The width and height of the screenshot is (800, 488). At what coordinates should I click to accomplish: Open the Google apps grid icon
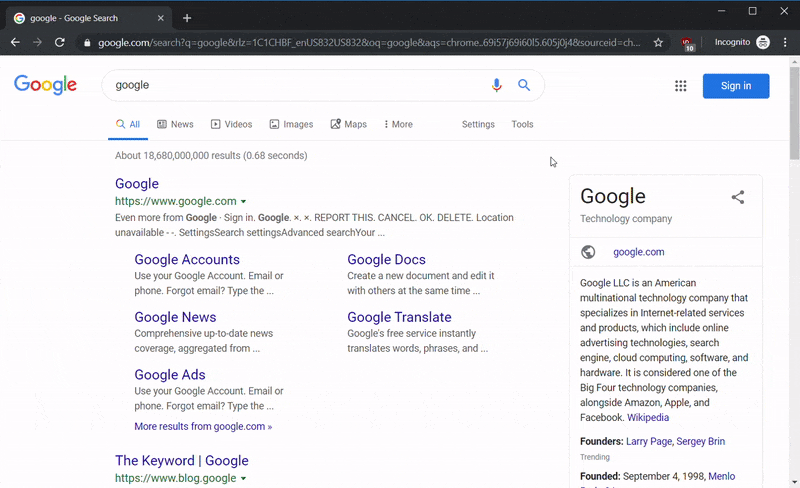[681, 86]
